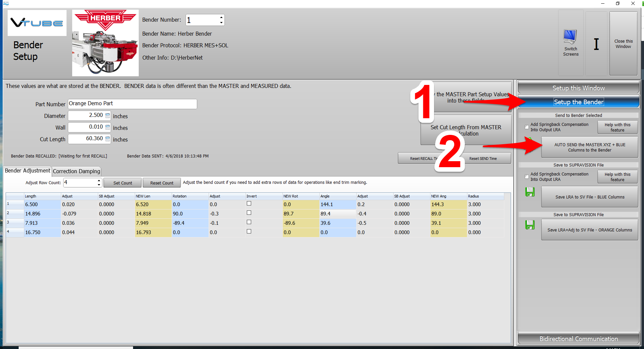Decrease Adjust Row Count with down arrow
Screen dimensions: 644x349
coord(99,184)
